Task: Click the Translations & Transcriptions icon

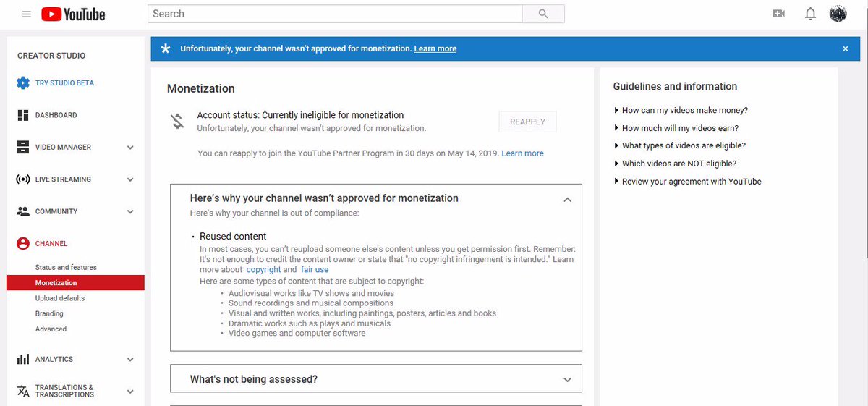Action: (23, 391)
